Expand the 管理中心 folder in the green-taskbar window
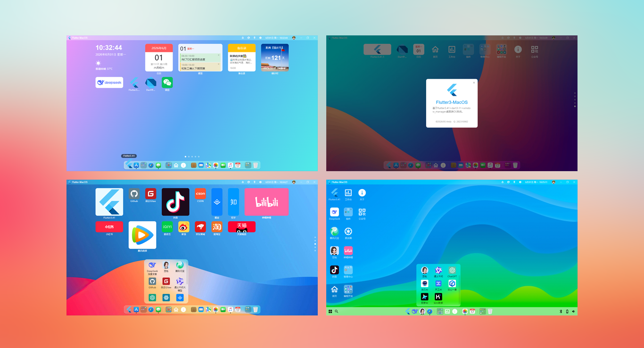The image size is (644, 348). pyautogui.click(x=348, y=270)
